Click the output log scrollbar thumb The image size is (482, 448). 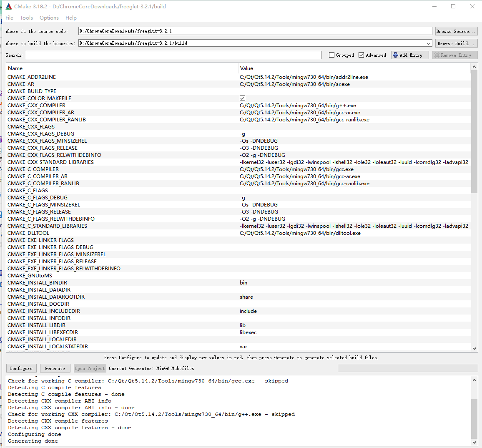click(x=474, y=419)
